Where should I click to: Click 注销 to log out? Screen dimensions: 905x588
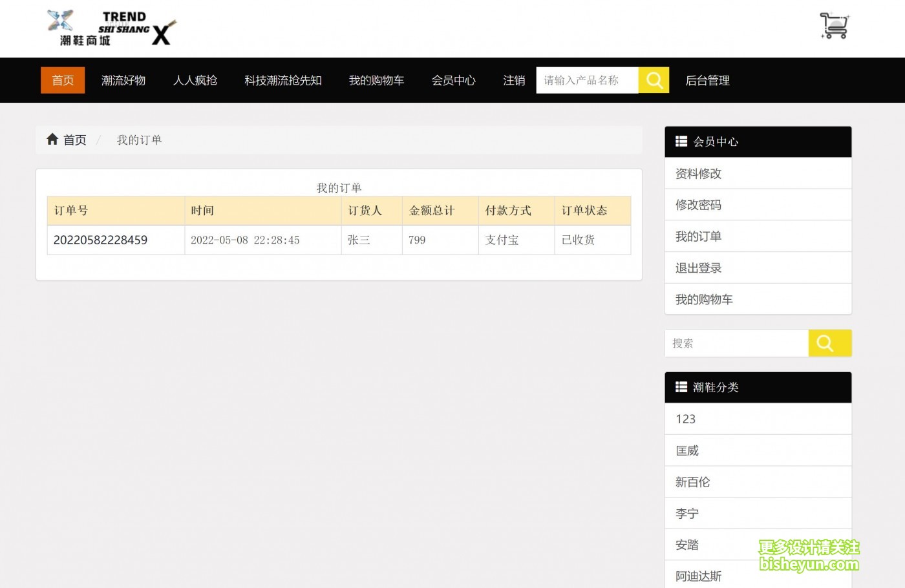[x=514, y=80]
